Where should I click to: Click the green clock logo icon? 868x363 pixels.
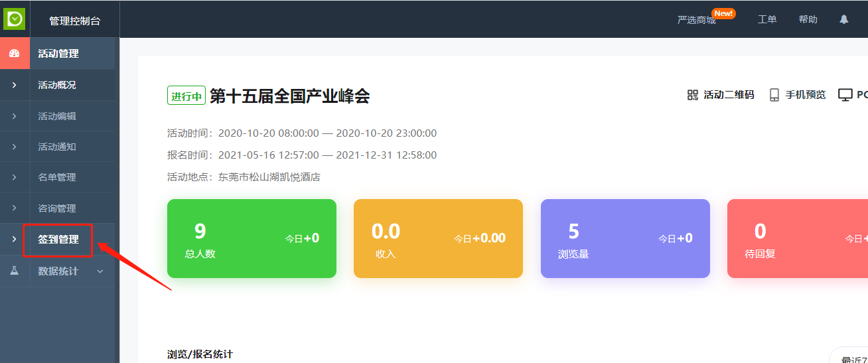(x=14, y=19)
